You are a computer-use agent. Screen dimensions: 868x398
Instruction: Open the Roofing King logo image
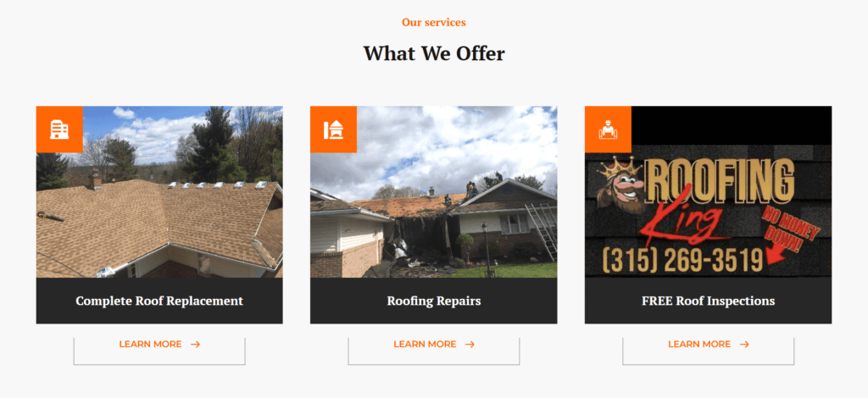pyautogui.click(x=708, y=192)
